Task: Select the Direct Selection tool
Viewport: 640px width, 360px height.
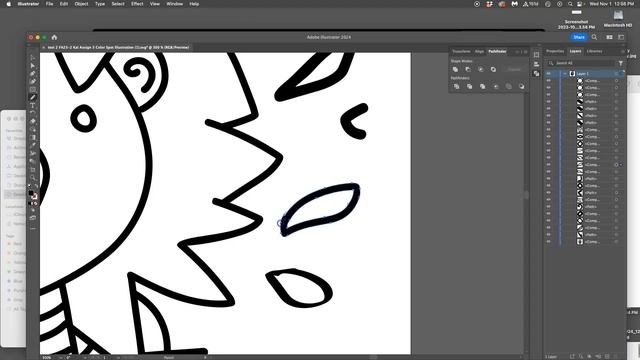Action: [x=33, y=66]
